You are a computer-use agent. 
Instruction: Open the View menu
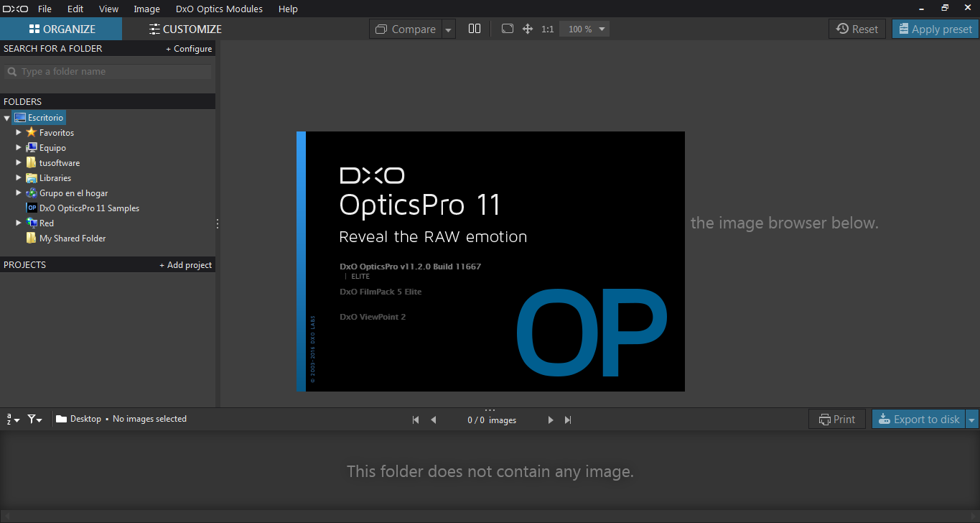[x=108, y=9]
